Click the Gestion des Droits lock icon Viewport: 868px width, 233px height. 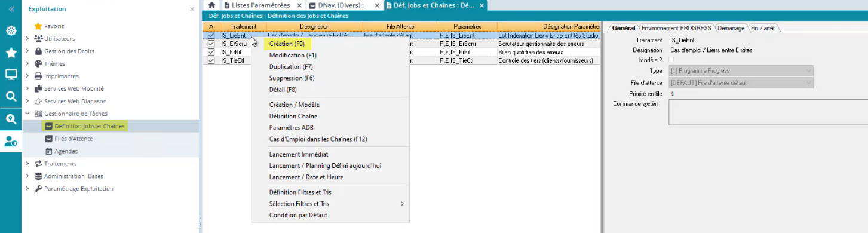click(x=38, y=51)
